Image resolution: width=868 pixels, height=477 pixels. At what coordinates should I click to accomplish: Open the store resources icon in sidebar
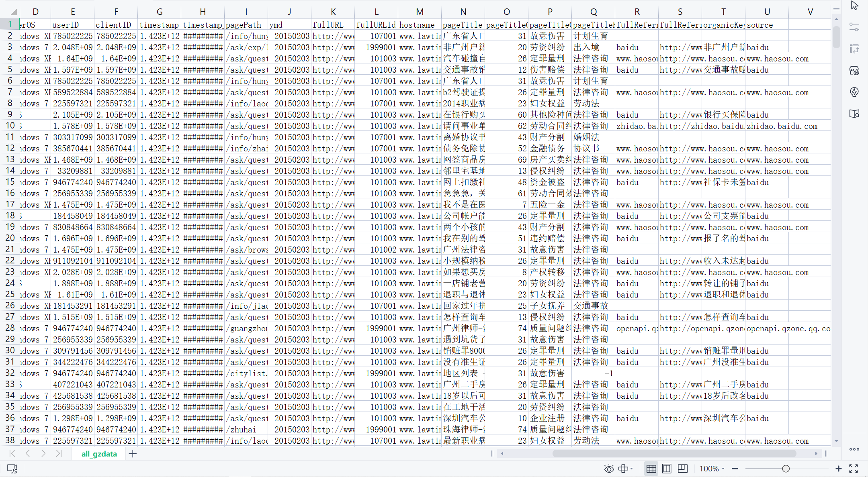[854, 71]
